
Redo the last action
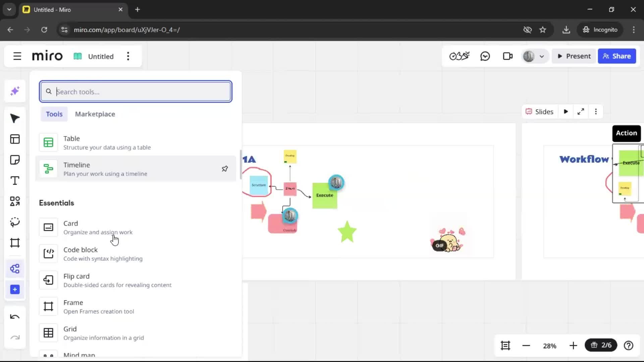[x=15, y=338]
